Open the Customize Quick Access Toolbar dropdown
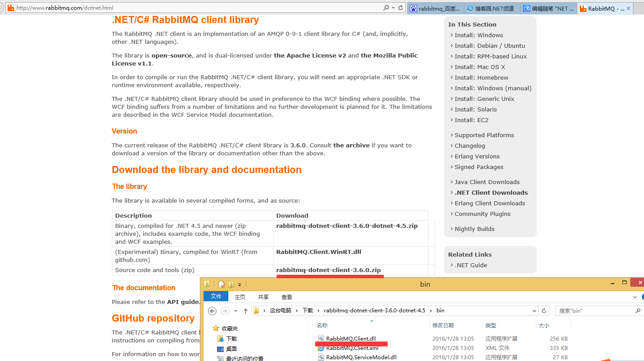Screen dimensions: 644x361 pyautogui.click(x=239, y=284)
